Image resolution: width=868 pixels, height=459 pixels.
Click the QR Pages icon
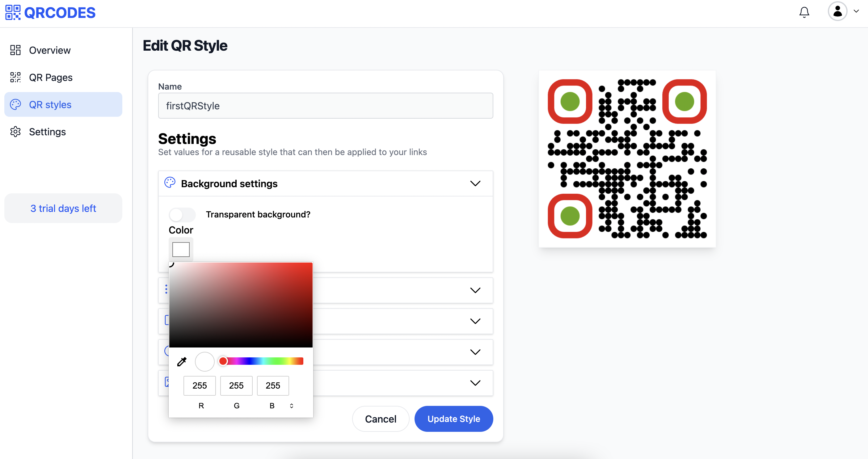pyautogui.click(x=15, y=77)
